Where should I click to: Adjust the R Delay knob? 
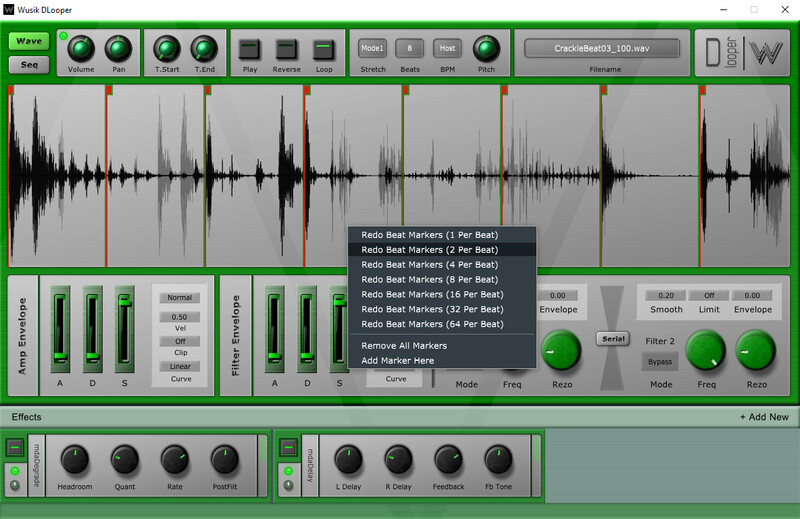[x=398, y=460]
